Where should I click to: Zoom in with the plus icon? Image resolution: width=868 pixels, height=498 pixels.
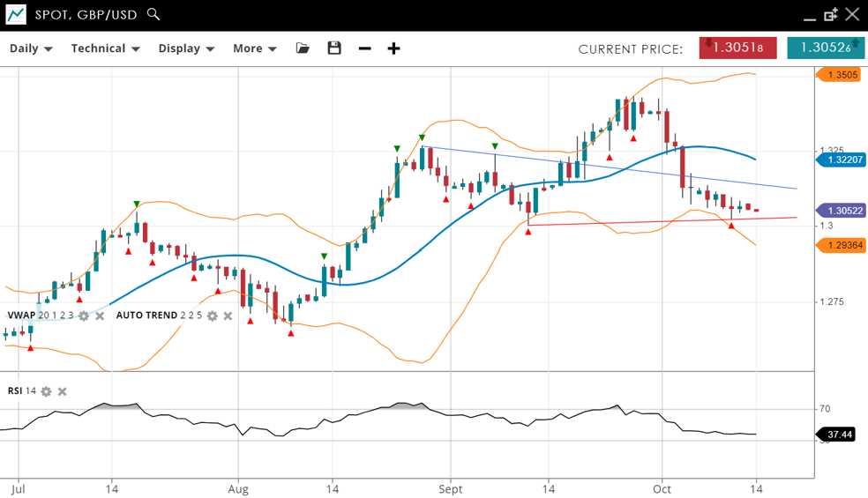[393, 48]
